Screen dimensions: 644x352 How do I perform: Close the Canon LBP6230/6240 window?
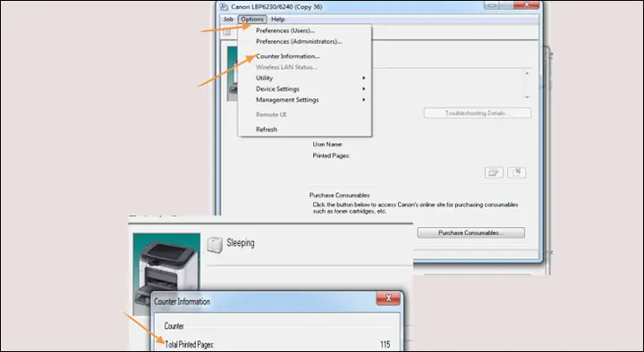(526, 5)
